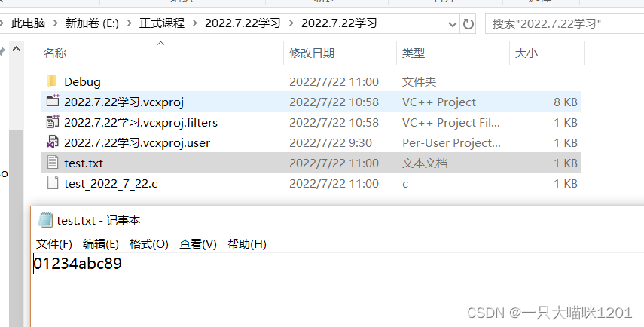Click 此电脑 in the address breadcrumb
The width and height of the screenshot is (644, 327).
[29, 23]
